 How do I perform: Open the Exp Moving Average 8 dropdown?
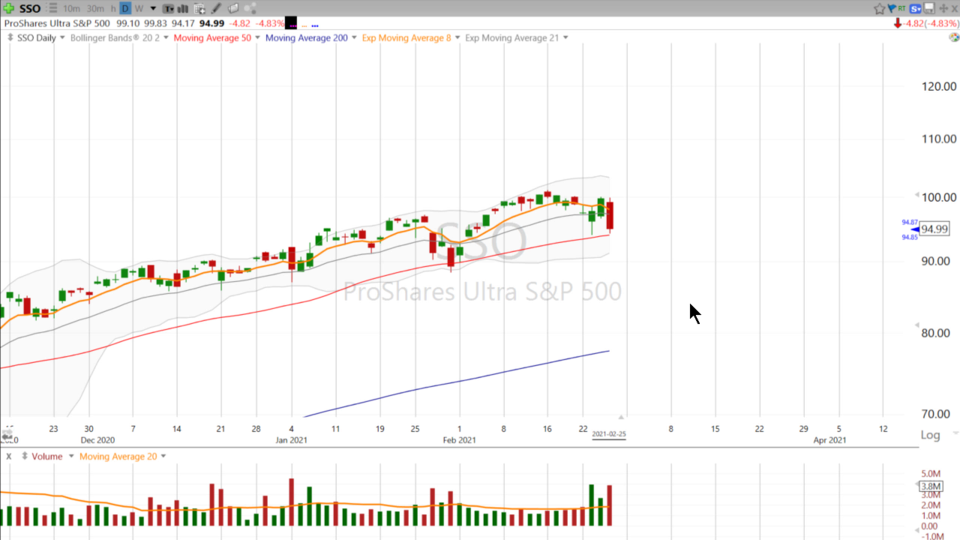click(457, 38)
